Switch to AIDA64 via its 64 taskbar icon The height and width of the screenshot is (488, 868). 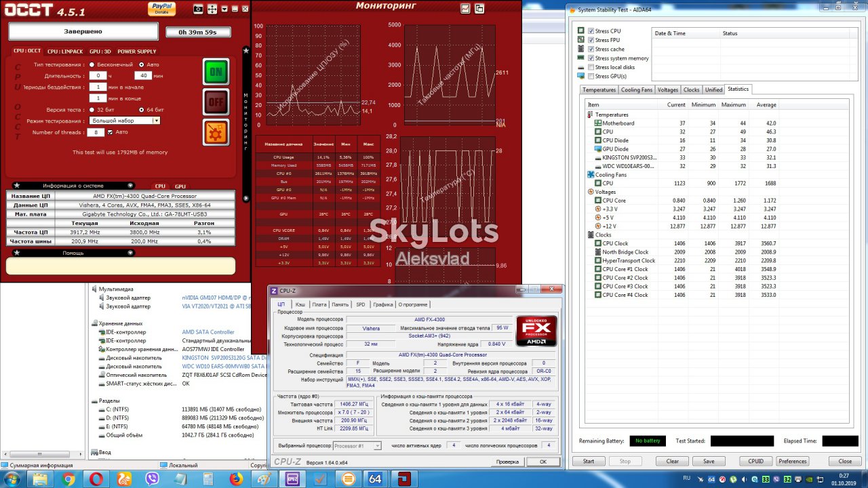(375, 479)
